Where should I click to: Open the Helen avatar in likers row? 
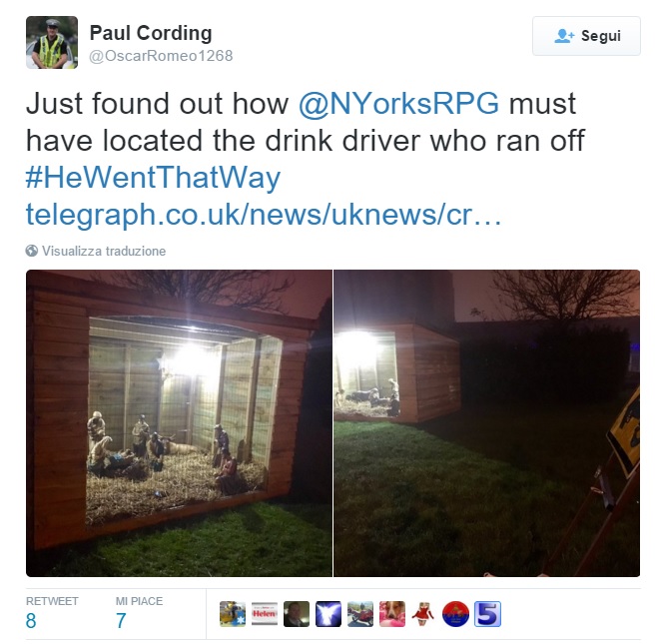(x=265, y=614)
